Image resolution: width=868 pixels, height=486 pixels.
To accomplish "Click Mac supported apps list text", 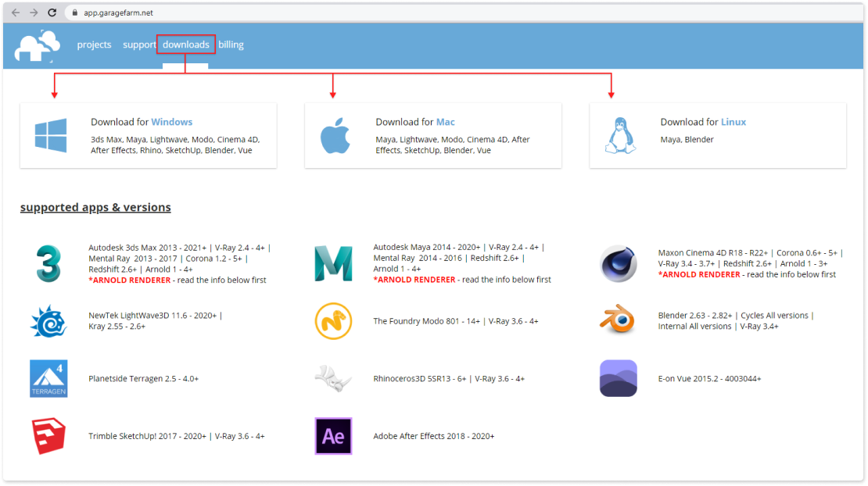I will [452, 145].
